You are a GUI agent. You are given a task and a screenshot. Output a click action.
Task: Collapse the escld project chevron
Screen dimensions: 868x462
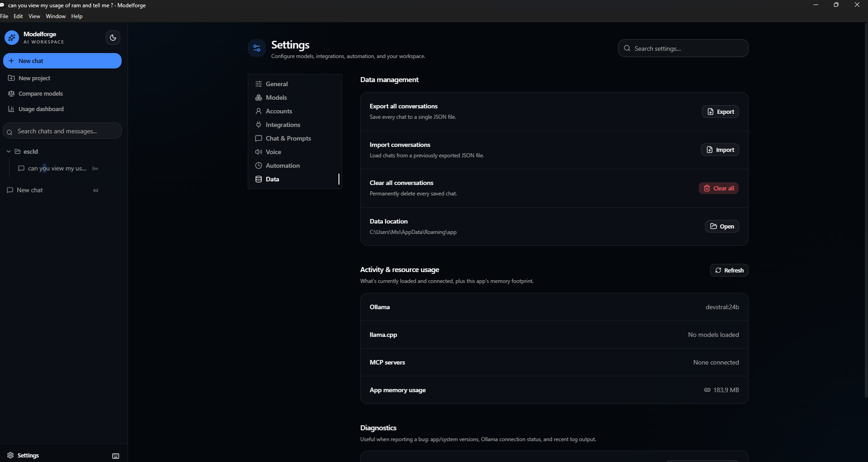tap(8, 151)
